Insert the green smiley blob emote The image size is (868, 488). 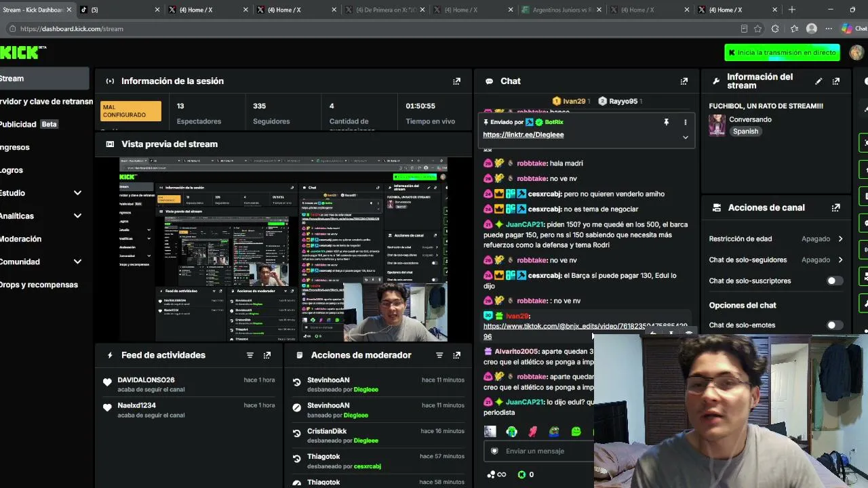click(x=576, y=432)
